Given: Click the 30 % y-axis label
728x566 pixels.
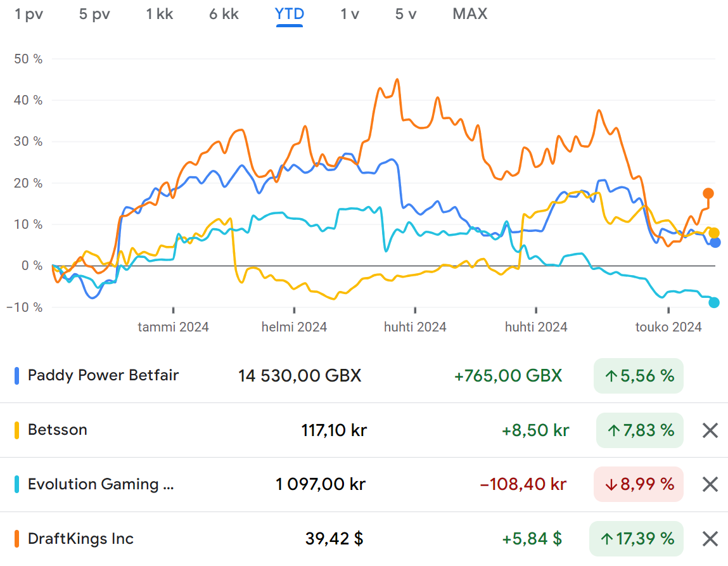Looking at the screenshot, I should [28, 141].
